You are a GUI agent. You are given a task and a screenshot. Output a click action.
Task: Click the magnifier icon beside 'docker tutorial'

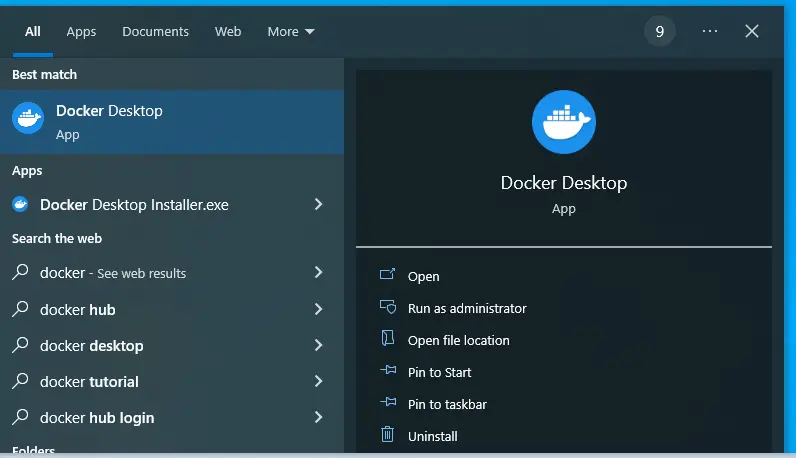[x=20, y=381]
